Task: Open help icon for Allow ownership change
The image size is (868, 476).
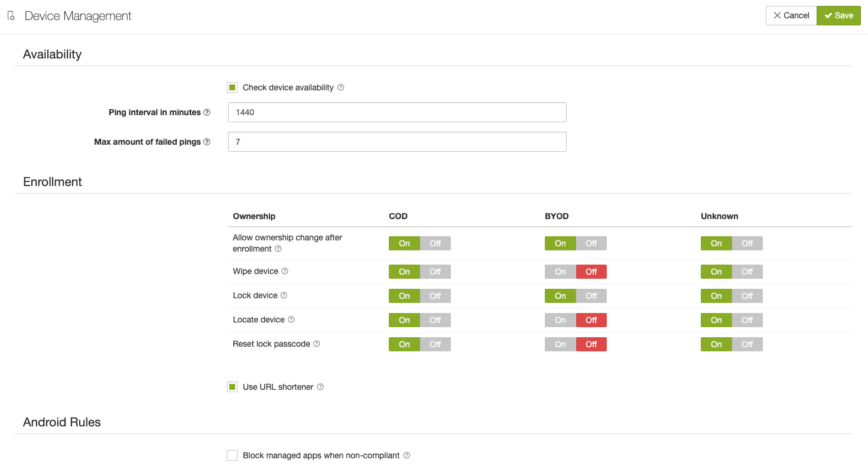Action: (x=278, y=249)
